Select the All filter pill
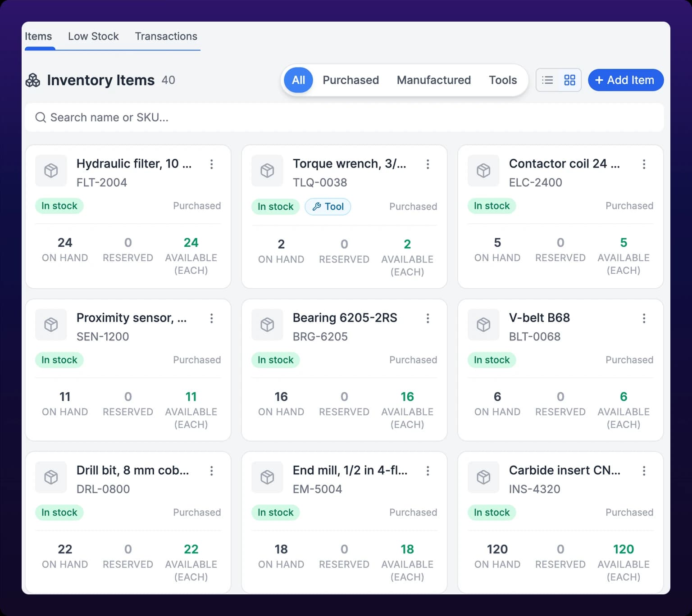692x616 pixels. pos(298,80)
